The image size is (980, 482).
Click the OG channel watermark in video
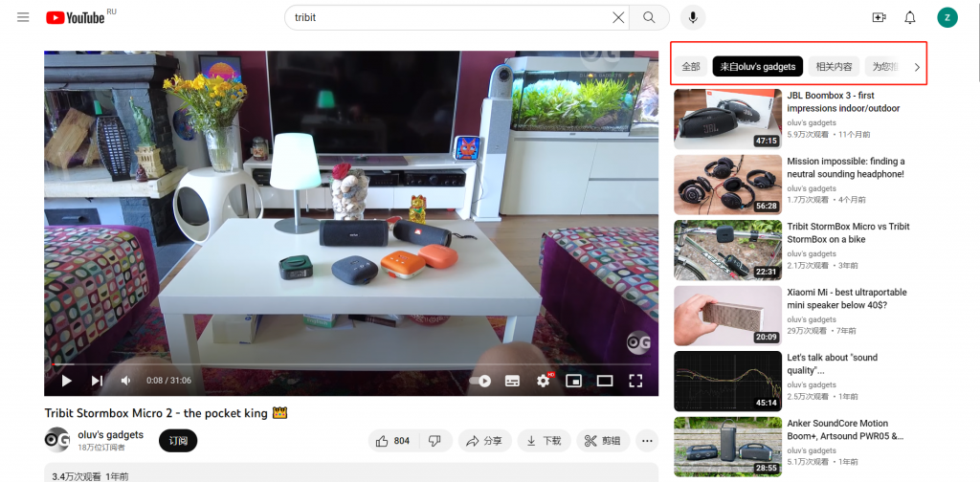click(638, 342)
